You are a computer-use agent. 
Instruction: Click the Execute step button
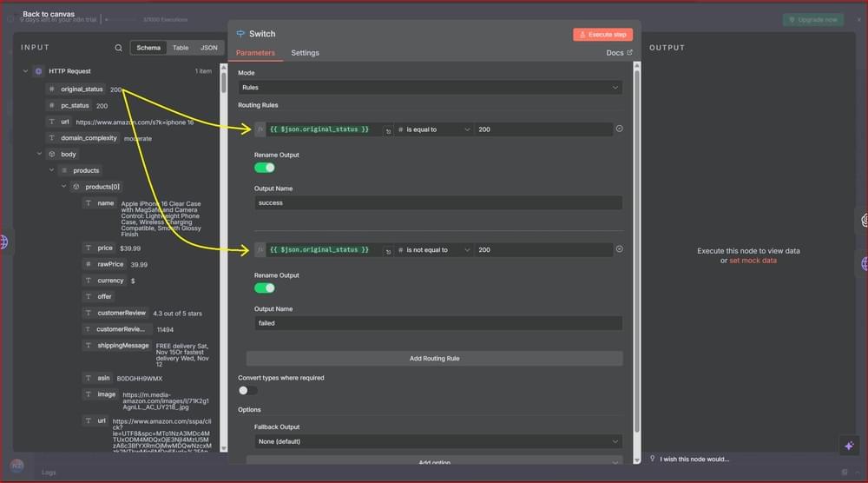coord(602,35)
